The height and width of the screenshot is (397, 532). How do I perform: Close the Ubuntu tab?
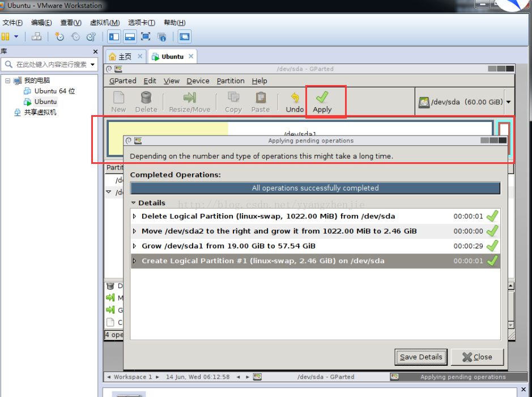pyautogui.click(x=191, y=56)
